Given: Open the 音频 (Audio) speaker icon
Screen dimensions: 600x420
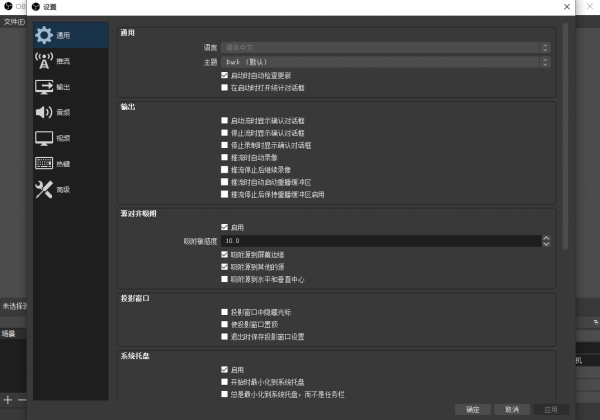Looking at the screenshot, I should [x=44, y=112].
